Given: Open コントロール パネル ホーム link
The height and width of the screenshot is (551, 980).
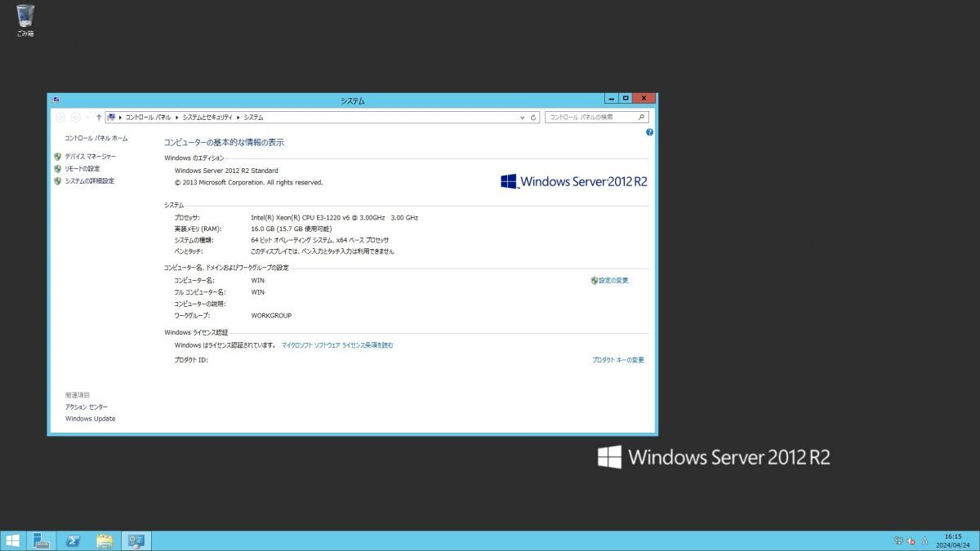Looking at the screenshot, I should 96,139.
